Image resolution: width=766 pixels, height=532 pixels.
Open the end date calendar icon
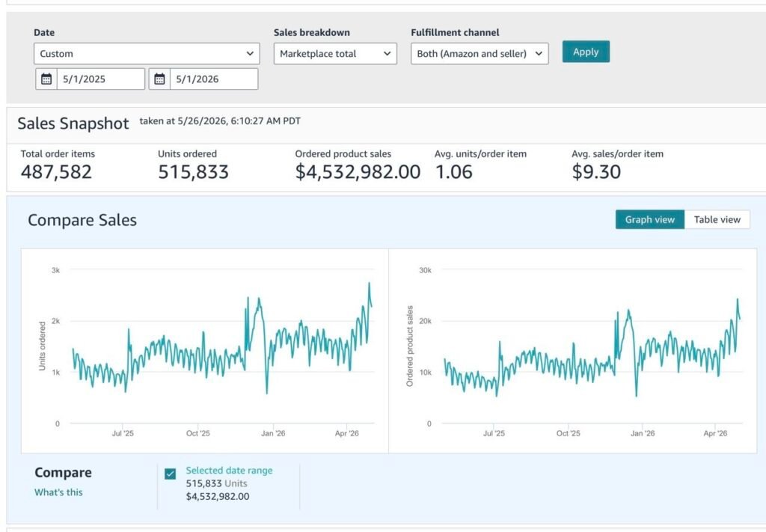click(x=160, y=79)
